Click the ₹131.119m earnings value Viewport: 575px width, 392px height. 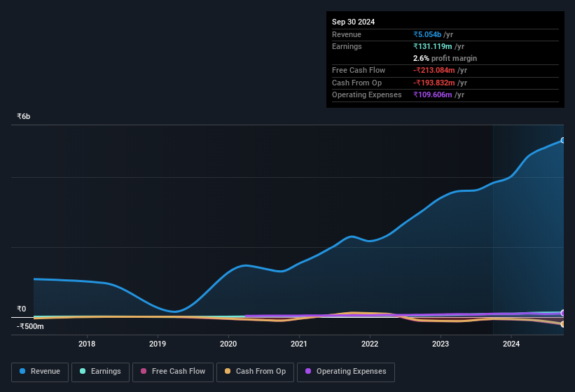[432, 46]
